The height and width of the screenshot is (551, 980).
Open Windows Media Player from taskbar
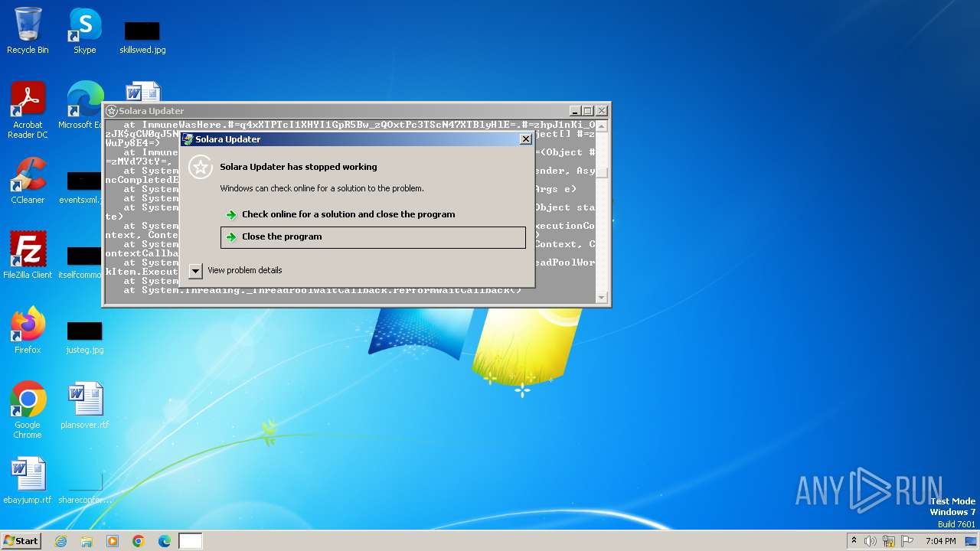[x=113, y=541]
